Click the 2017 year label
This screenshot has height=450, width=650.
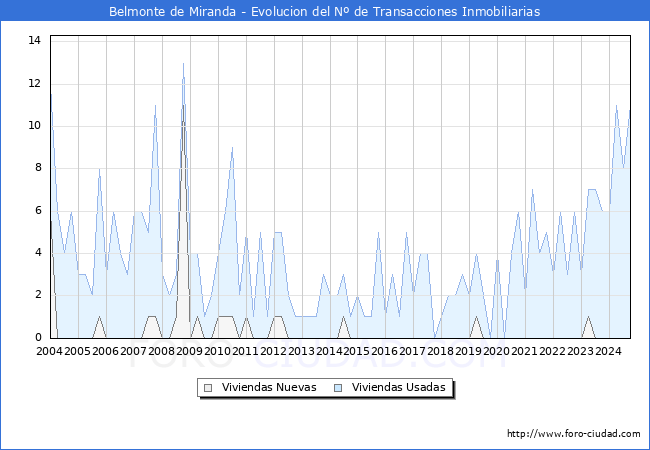(412, 352)
